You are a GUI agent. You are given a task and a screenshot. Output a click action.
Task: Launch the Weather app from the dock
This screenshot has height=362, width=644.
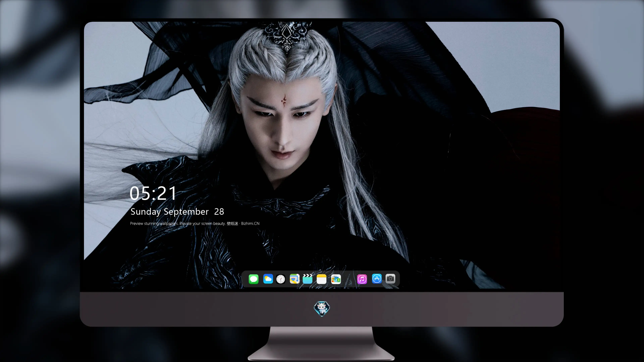(268, 279)
